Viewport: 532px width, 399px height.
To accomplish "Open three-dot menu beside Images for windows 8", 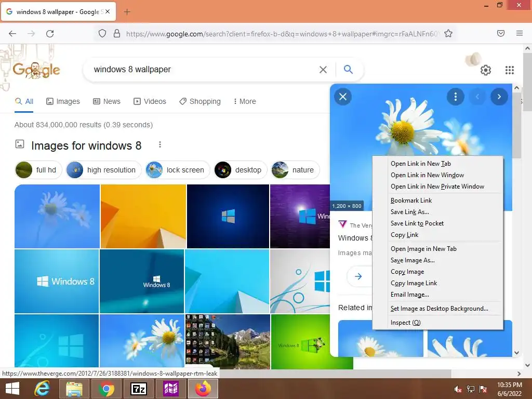I will (x=160, y=145).
